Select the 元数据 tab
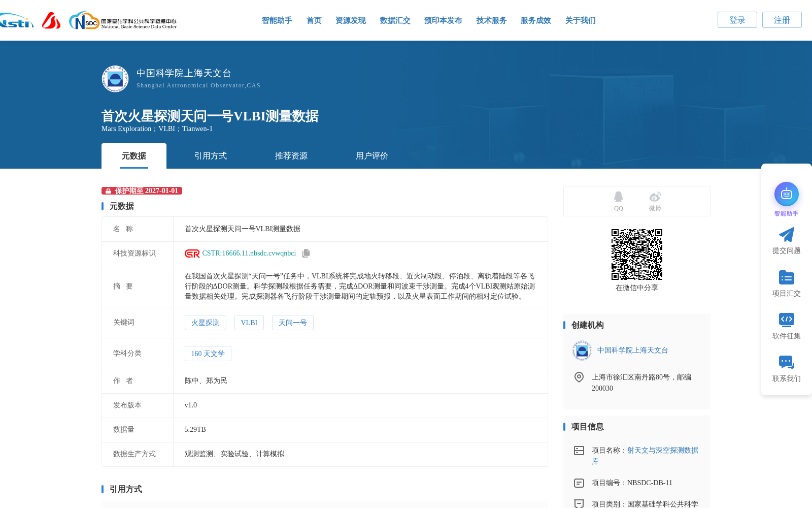This screenshot has width=812, height=508. coord(134,156)
